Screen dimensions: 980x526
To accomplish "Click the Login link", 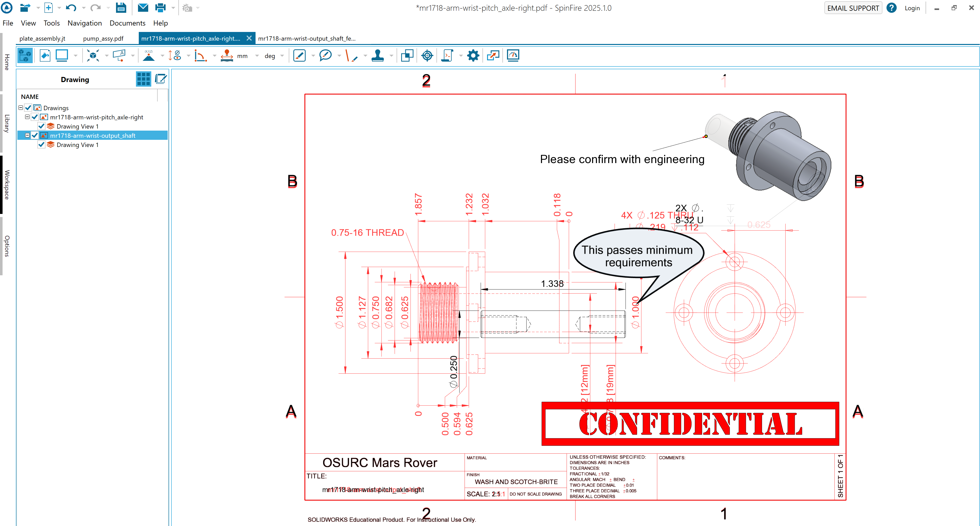I will pos(912,8).
